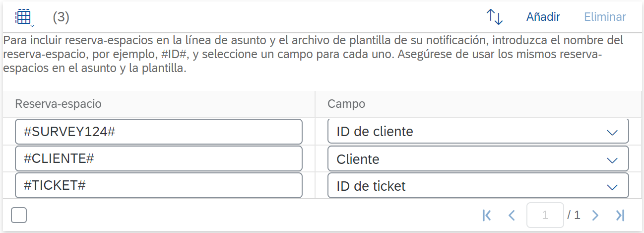Open the table view settings icon
Viewport: 644px width, 233px height.
tap(24, 17)
